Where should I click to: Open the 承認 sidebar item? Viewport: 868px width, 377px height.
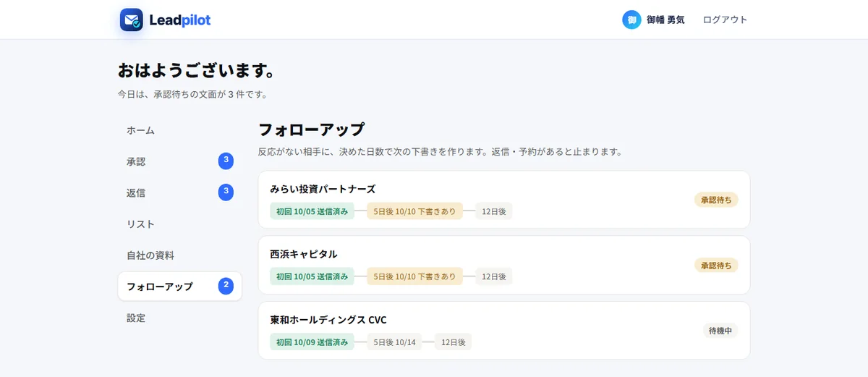point(179,161)
